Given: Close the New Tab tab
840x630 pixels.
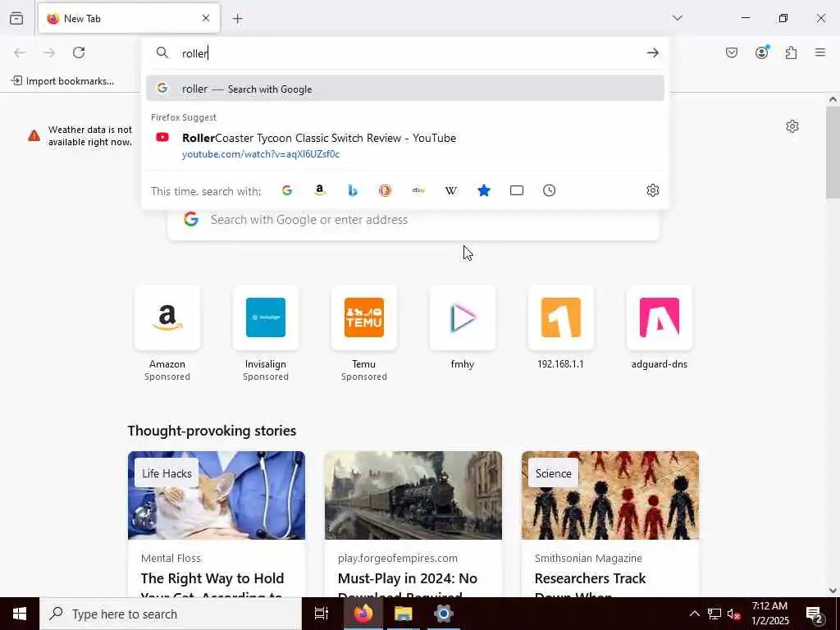Looking at the screenshot, I should click(206, 18).
